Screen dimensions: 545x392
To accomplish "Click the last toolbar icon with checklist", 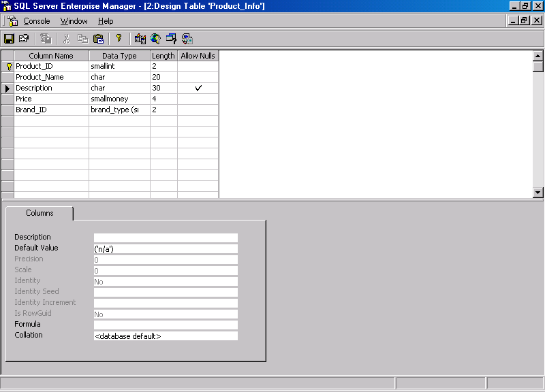I will [x=187, y=39].
